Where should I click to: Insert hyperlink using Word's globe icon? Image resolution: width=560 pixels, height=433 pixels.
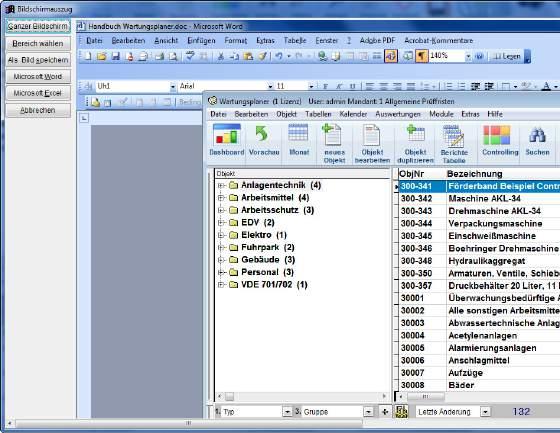322,56
